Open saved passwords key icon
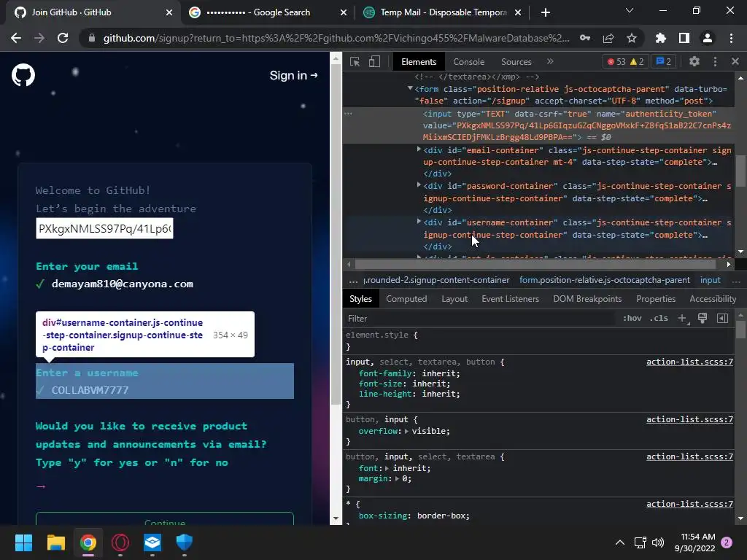This screenshot has height=560, width=747. [x=585, y=38]
